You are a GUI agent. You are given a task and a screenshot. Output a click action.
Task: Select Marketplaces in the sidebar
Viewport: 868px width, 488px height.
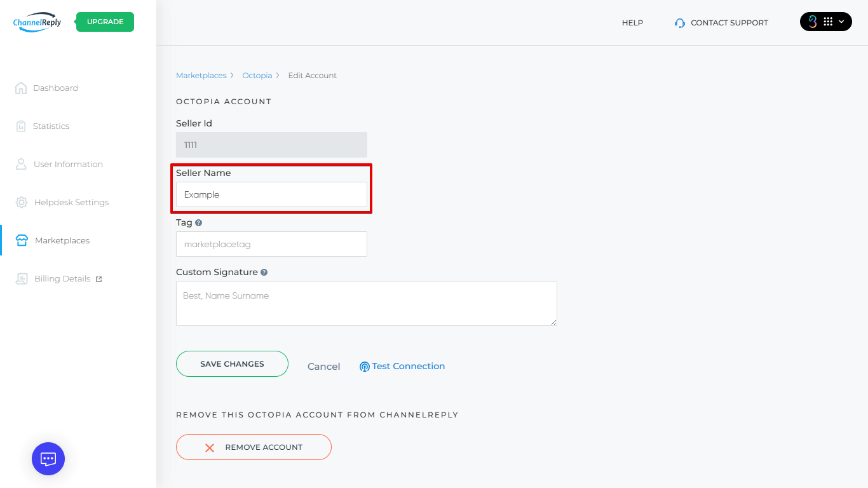[x=62, y=240]
